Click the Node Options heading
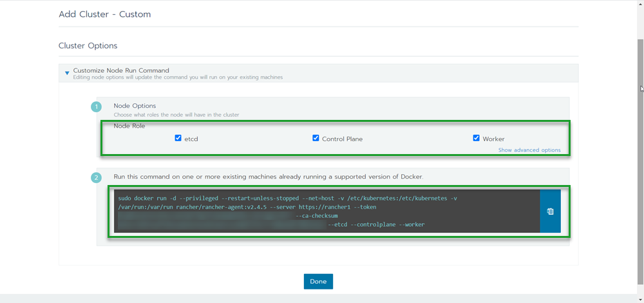The image size is (644, 303). [135, 106]
